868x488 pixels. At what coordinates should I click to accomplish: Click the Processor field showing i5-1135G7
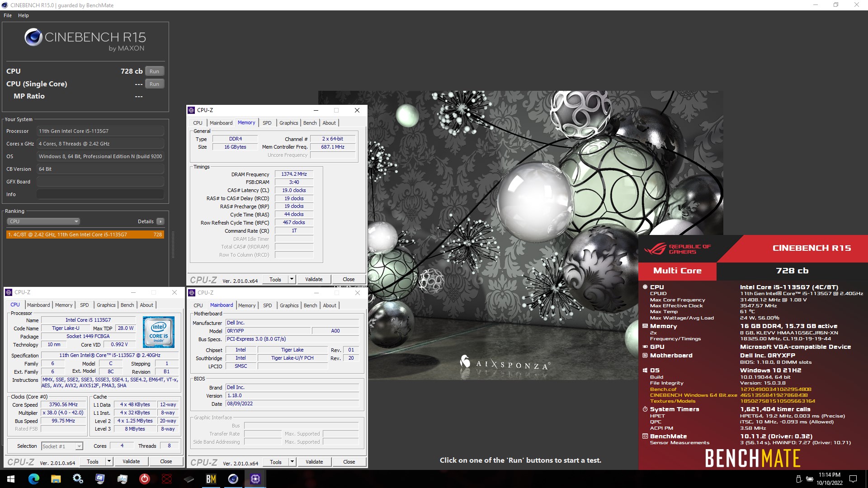point(100,131)
